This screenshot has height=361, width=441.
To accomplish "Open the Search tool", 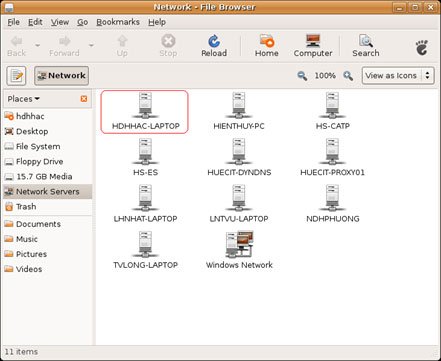I will coord(366,46).
